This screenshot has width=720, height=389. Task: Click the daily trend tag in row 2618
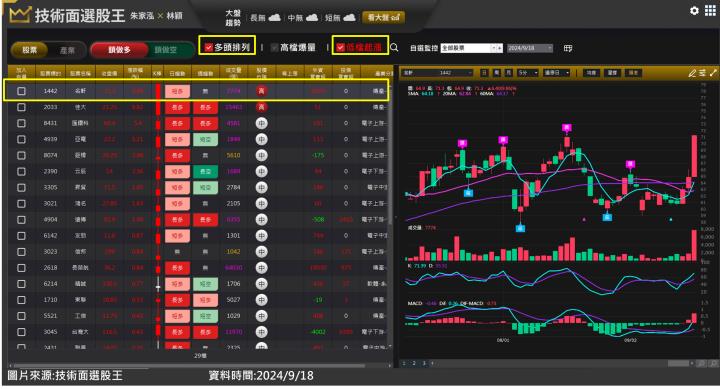pos(177,268)
